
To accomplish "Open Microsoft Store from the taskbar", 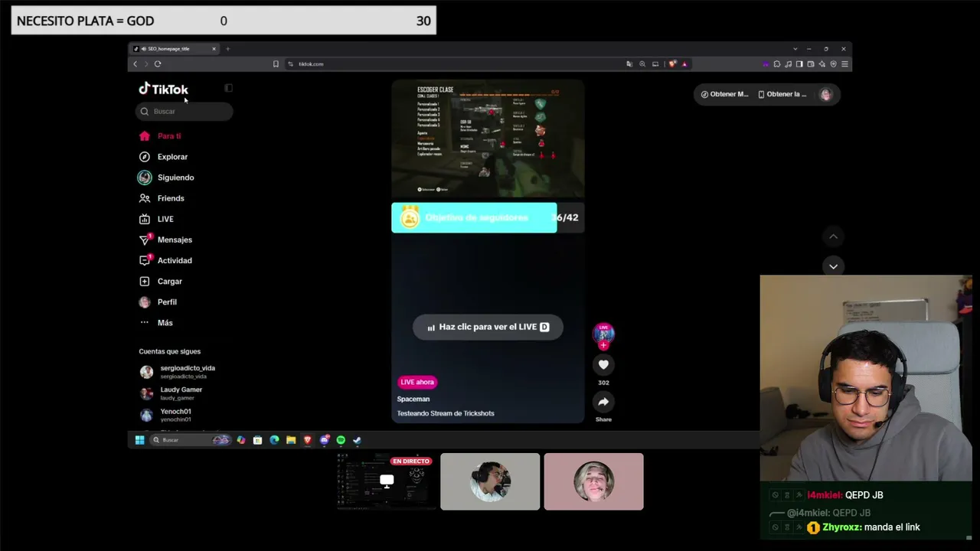I will [x=257, y=440].
